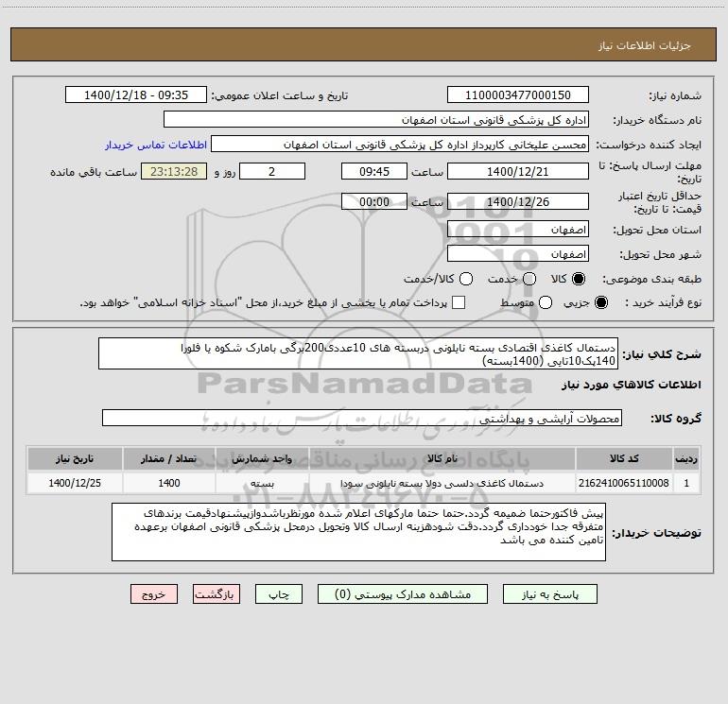
Task: Click the remaining time field 23:13:28
Action: [x=174, y=171]
